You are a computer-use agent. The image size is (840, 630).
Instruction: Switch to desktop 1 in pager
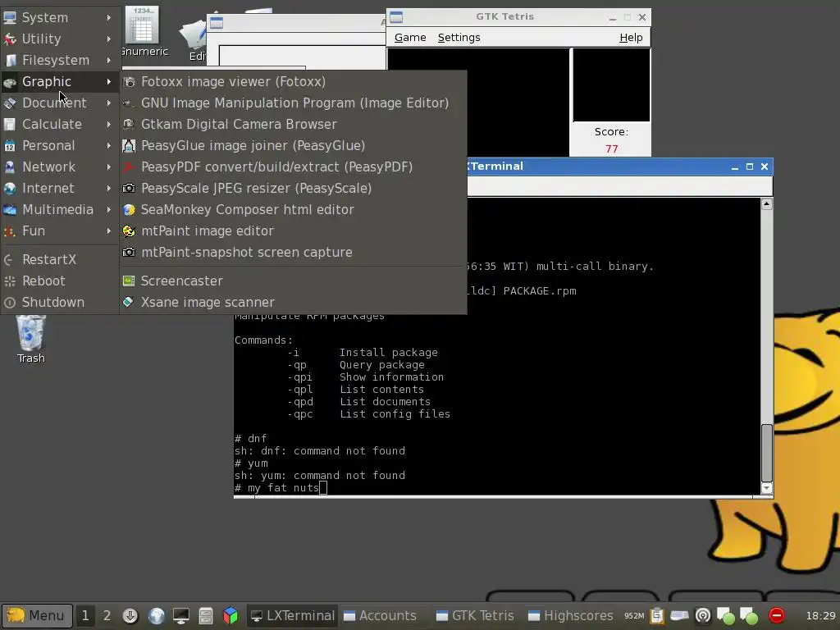pos(85,615)
